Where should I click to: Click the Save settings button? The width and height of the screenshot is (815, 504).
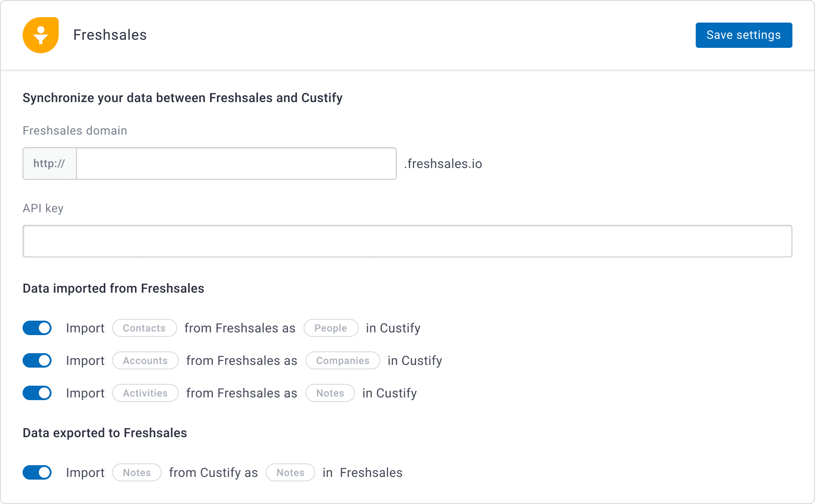[x=744, y=35]
